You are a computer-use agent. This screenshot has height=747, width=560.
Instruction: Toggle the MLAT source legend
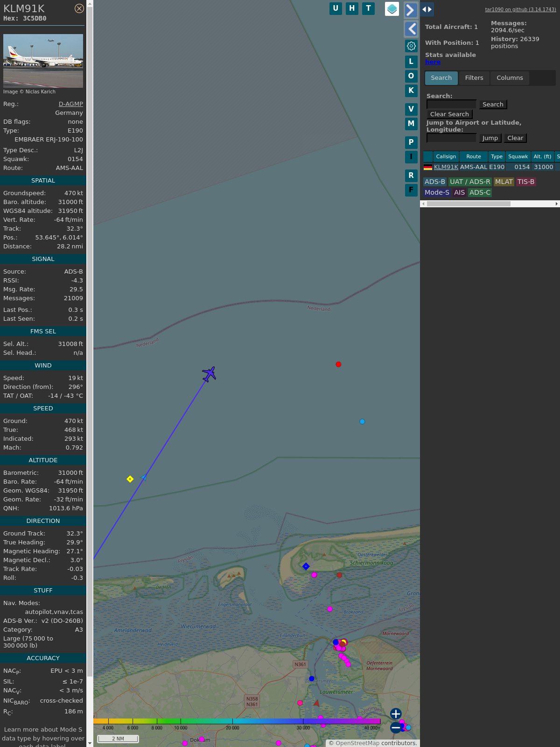click(x=504, y=182)
